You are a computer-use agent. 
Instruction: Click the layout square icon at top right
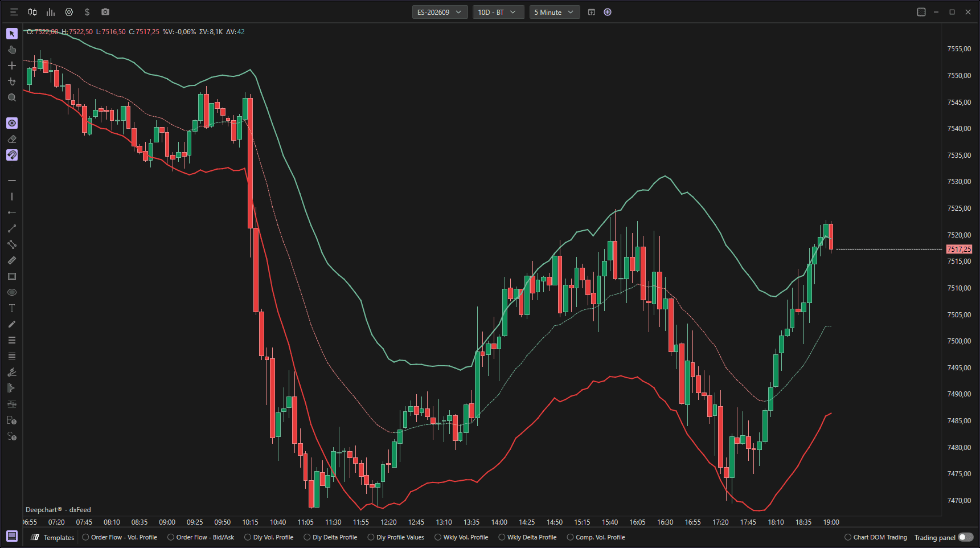(x=921, y=12)
